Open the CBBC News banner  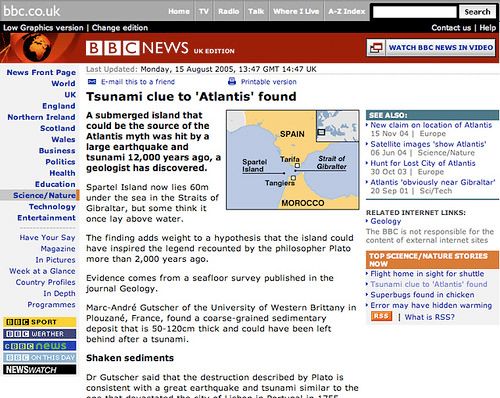40,346
